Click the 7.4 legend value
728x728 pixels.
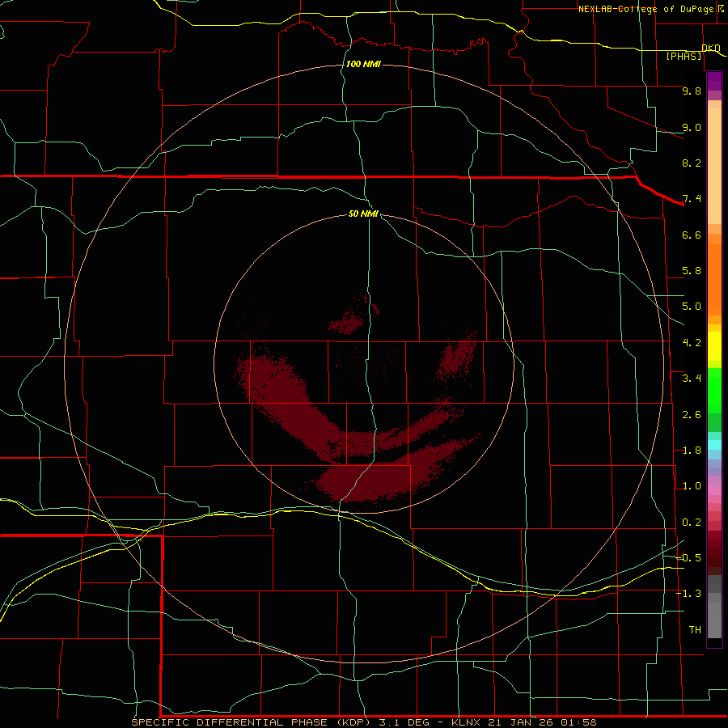pyautogui.click(x=692, y=199)
